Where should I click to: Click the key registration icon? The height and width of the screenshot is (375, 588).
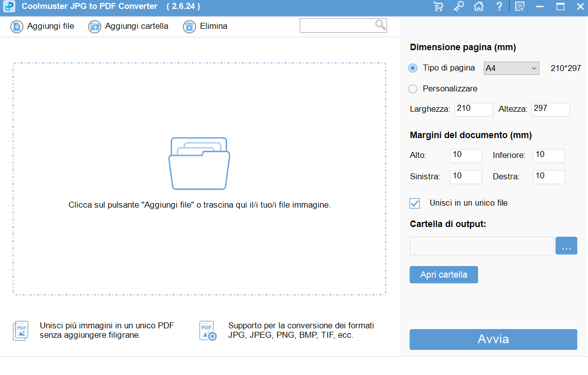(x=458, y=6)
